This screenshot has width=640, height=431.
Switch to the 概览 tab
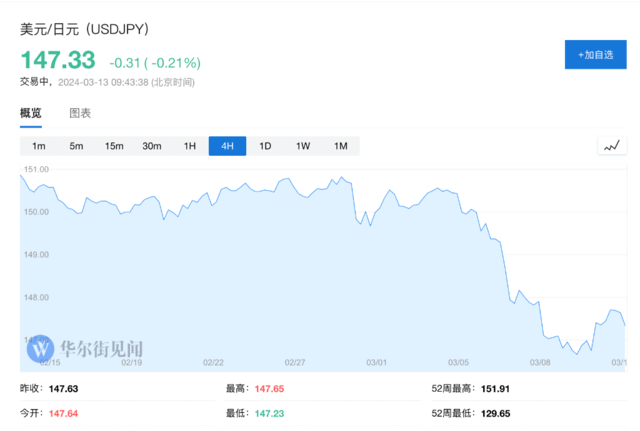pos(31,113)
